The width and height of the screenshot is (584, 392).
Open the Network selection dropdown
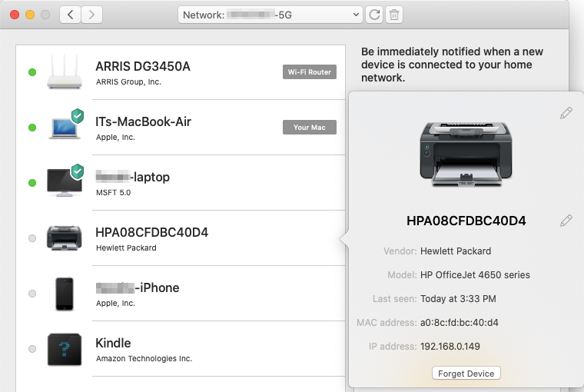pos(270,15)
